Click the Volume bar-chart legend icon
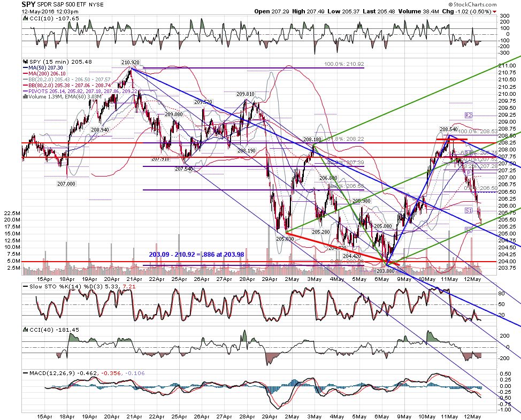 click(25, 97)
